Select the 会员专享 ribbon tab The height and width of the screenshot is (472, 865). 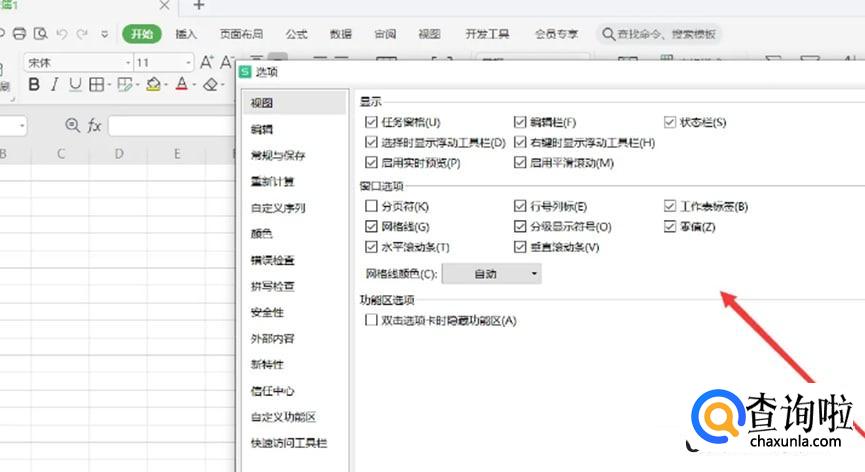(x=556, y=34)
